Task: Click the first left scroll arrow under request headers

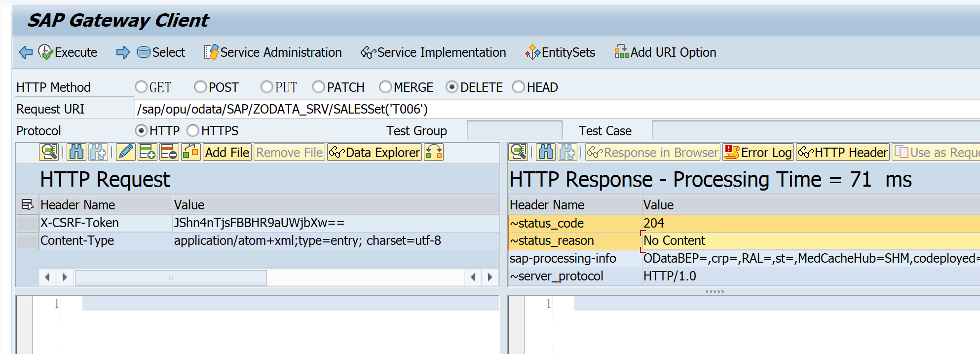Action: tap(47, 277)
